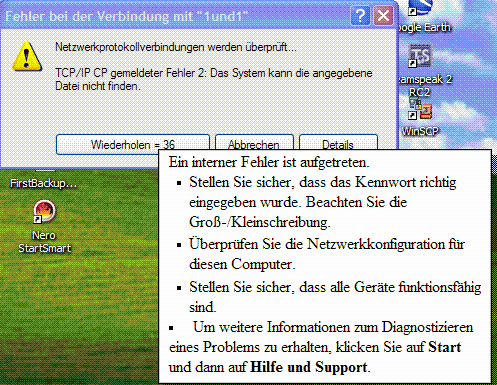Click the Abbrechen button
The width and height of the screenshot is (497, 385).
point(254,143)
